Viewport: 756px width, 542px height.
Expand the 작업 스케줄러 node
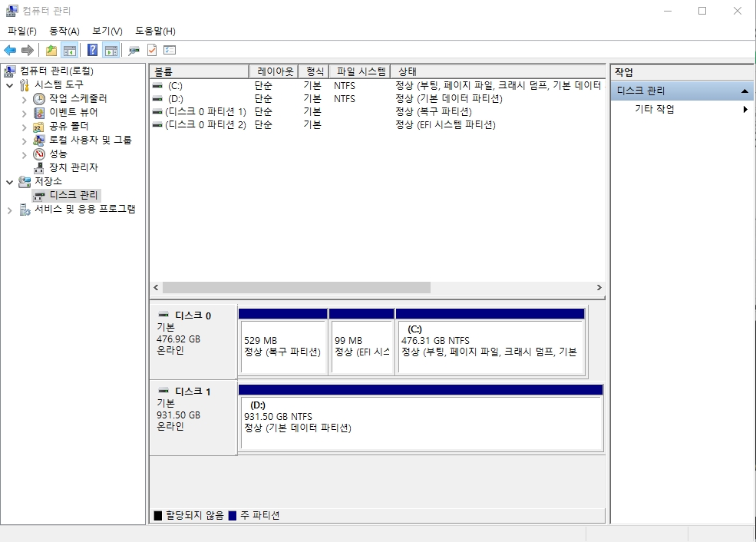[24, 99]
